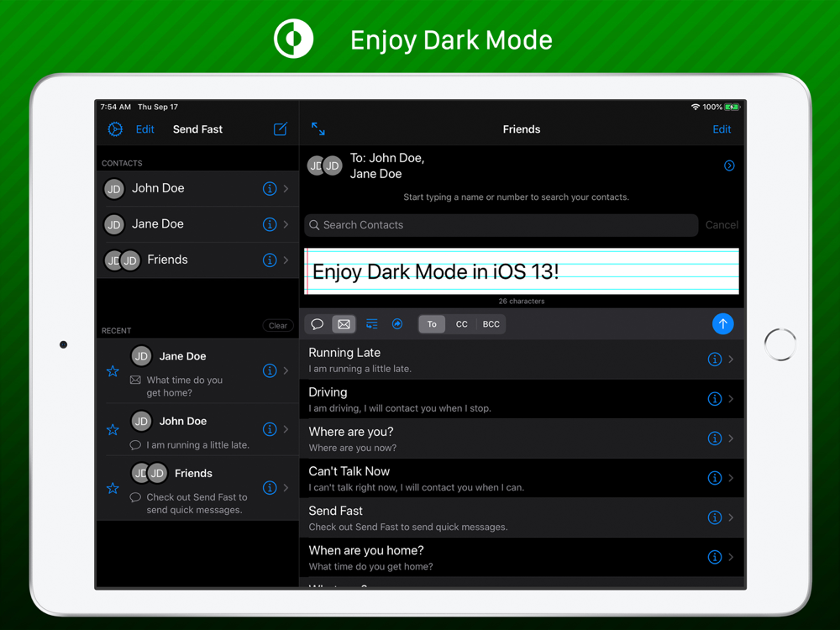
Task: Select the To recipient segment
Action: 432,324
